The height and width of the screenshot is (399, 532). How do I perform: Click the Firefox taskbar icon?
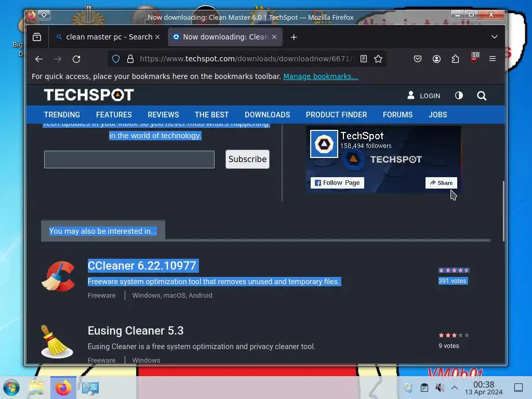[63, 388]
